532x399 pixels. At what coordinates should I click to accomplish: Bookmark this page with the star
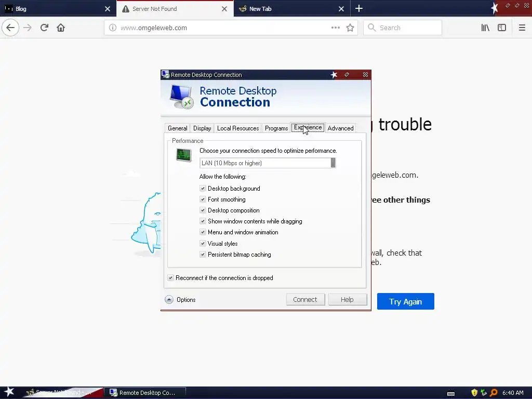tap(350, 28)
